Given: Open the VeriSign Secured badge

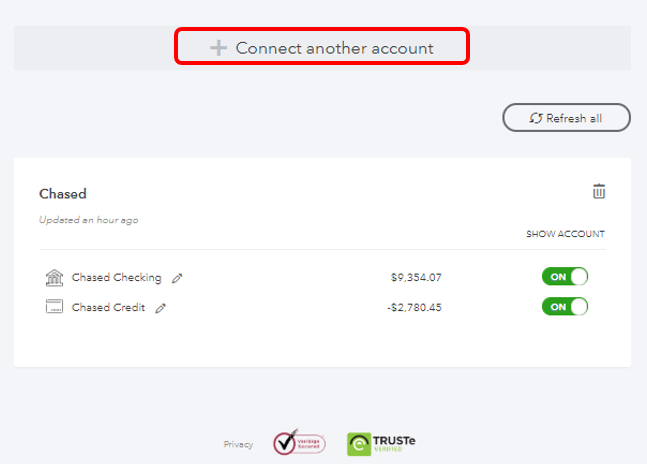Looking at the screenshot, I should (298, 444).
